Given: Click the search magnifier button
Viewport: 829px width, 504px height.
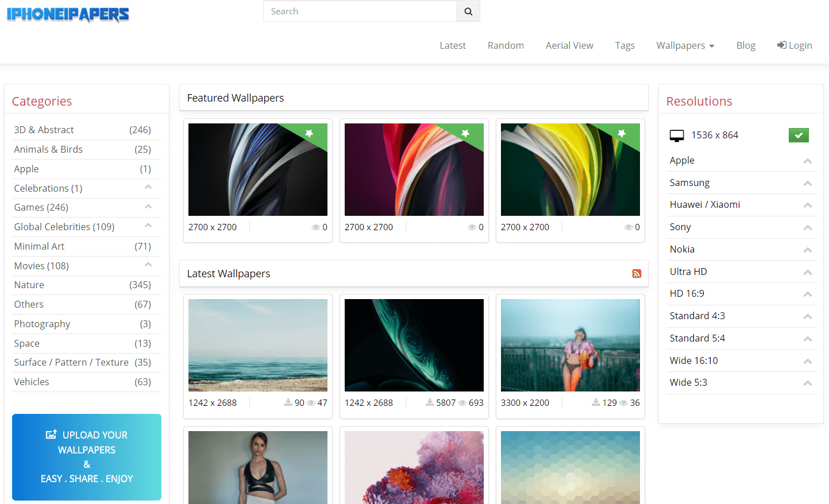Looking at the screenshot, I should tap(468, 11).
